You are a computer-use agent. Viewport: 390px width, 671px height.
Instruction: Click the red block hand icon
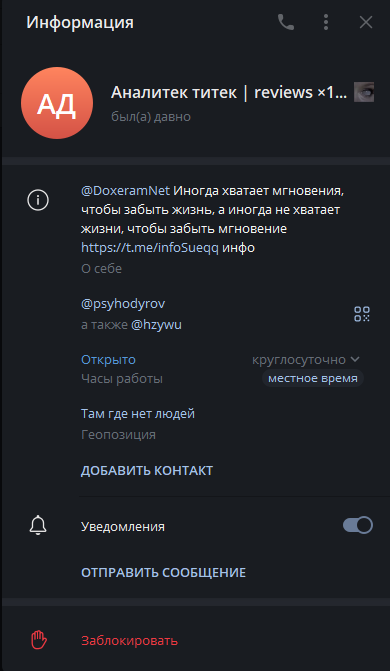pos(39,641)
